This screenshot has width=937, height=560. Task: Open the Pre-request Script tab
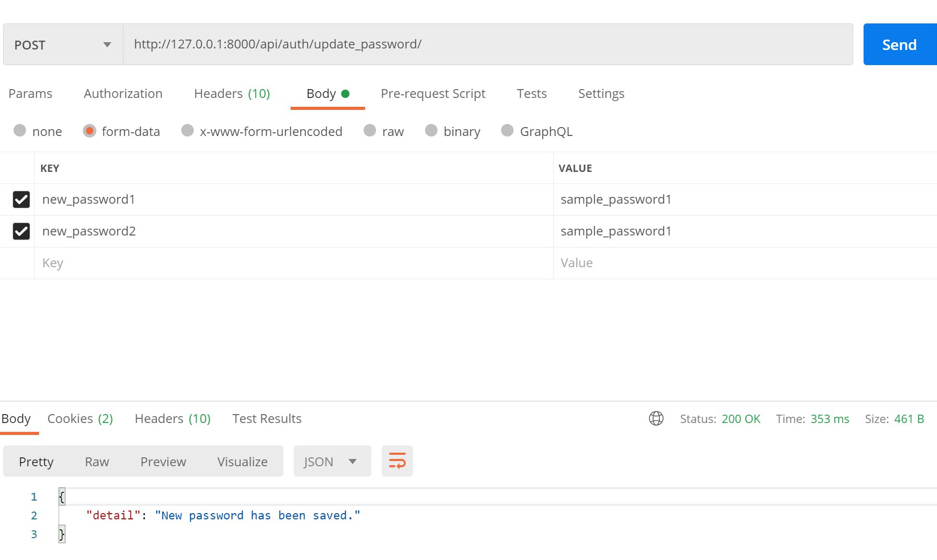click(433, 94)
